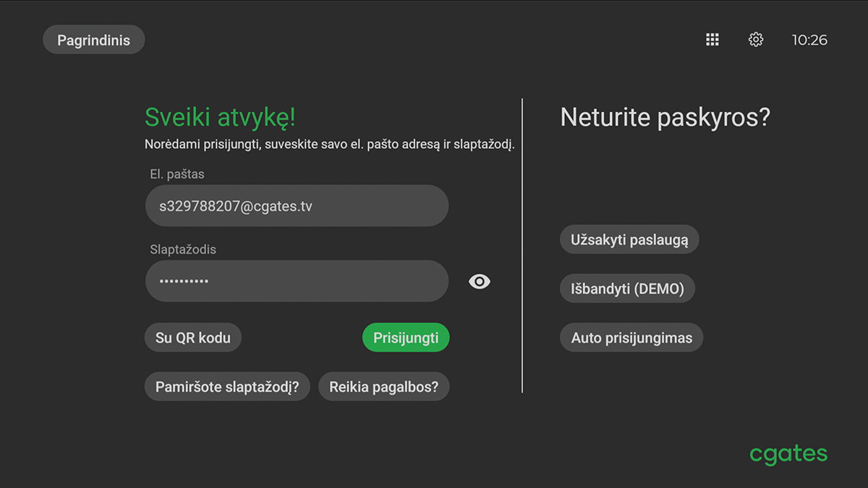Open settings from the top bar
This screenshot has height=488, width=868.
point(755,40)
